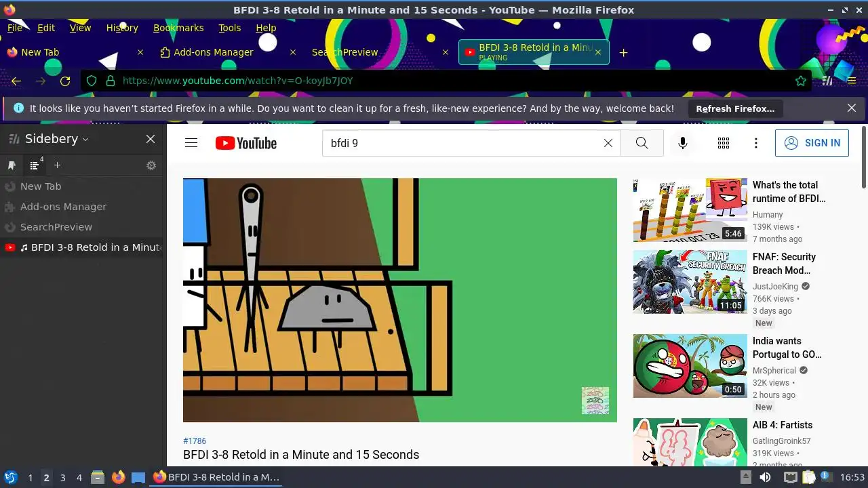Focus the Firefox URL address bar
This screenshot has height=488, width=868.
(448, 81)
